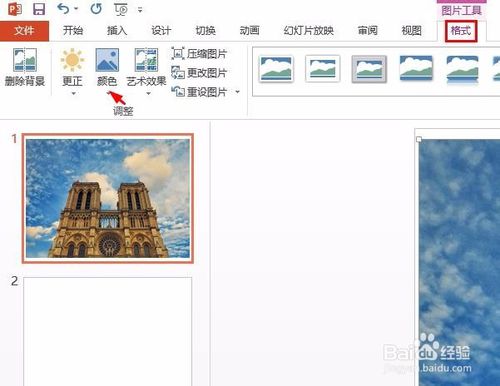Go to the 动画 tab

[249, 31]
